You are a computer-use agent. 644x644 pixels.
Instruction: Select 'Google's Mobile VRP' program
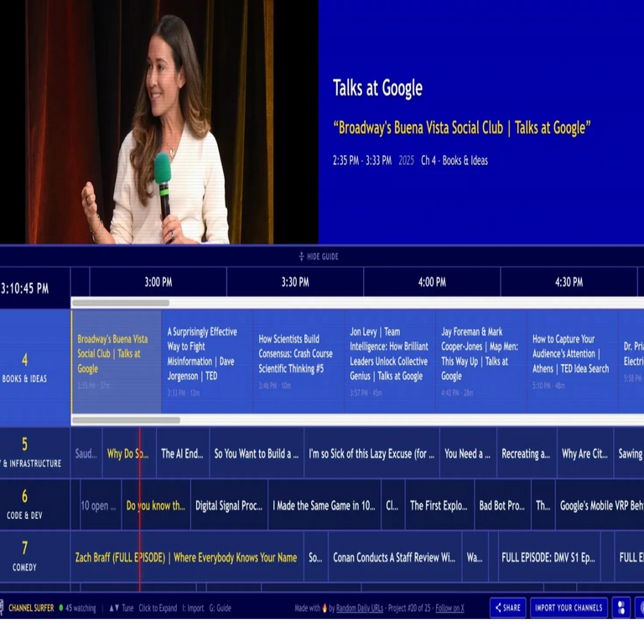coord(600,505)
